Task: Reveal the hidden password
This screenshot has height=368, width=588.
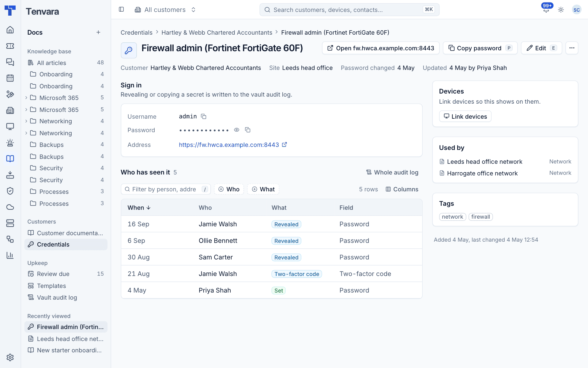Action: tap(236, 130)
